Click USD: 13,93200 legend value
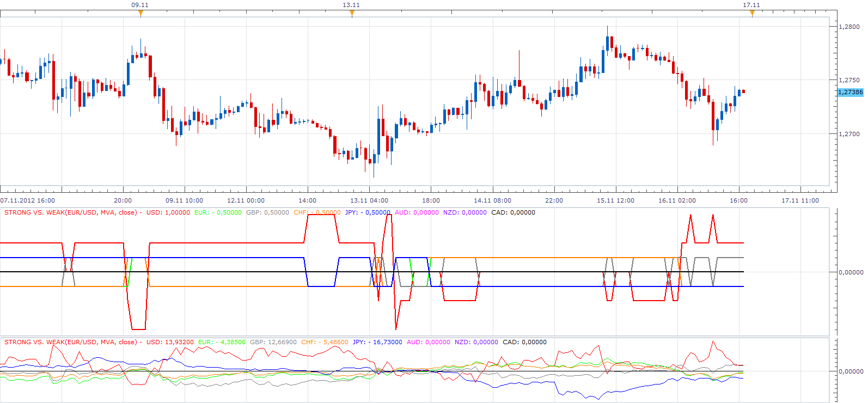Viewport: 868px width, 403px height. 170,342
